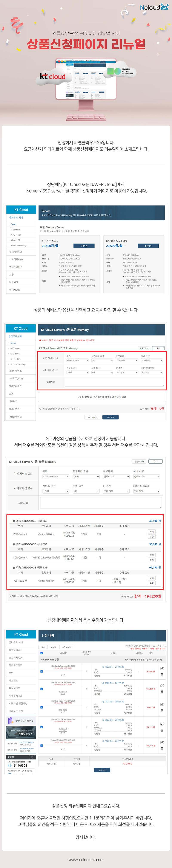Expand the 서비스 기간 dropdown in the 합계 0원 form
Screen dimensions: 172x868
coord(77,372)
